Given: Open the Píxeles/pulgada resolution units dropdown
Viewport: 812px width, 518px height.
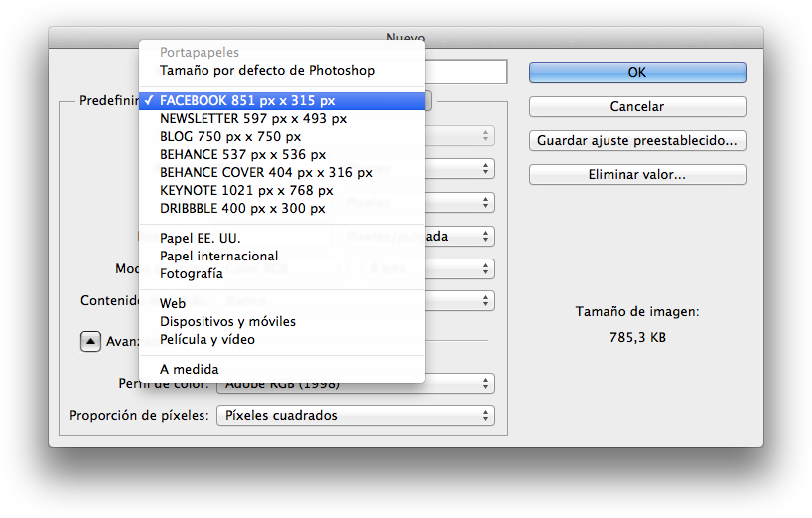Looking at the screenshot, I should point(459,237).
